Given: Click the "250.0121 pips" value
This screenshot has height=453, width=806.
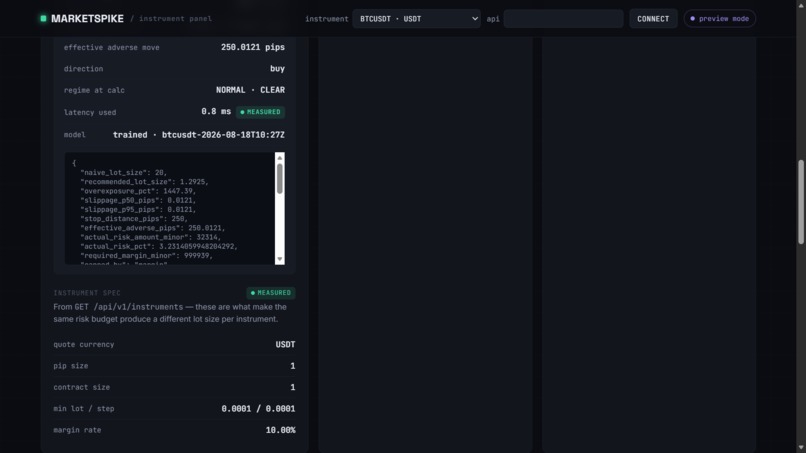Looking at the screenshot, I should [253, 47].
